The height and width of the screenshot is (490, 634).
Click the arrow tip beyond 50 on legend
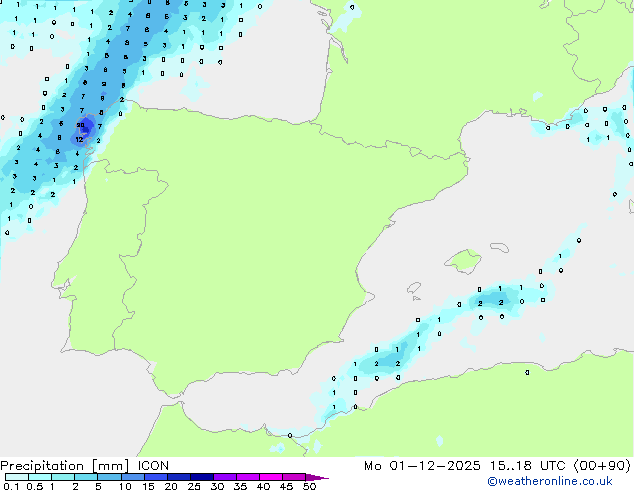coord(317,477)
